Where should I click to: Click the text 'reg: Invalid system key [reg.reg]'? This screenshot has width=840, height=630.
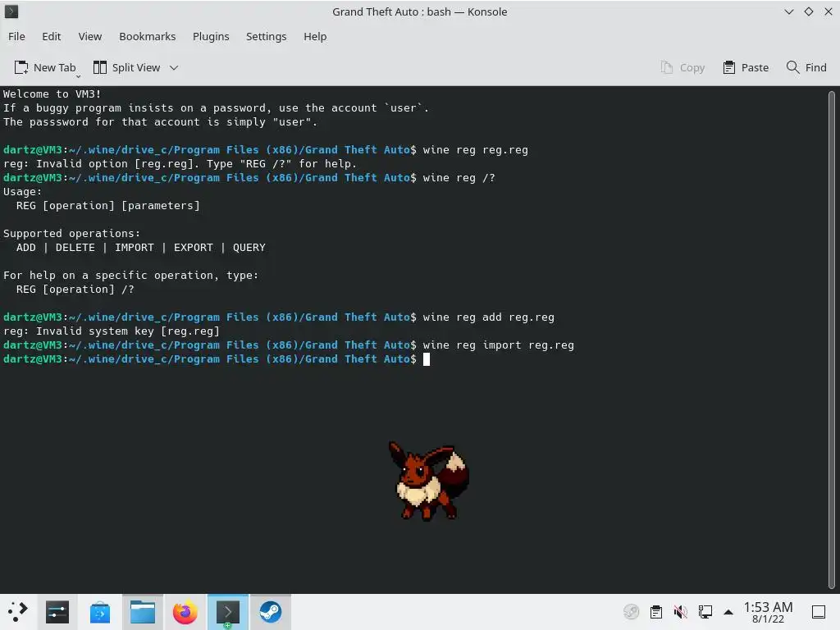pos(112,331)
